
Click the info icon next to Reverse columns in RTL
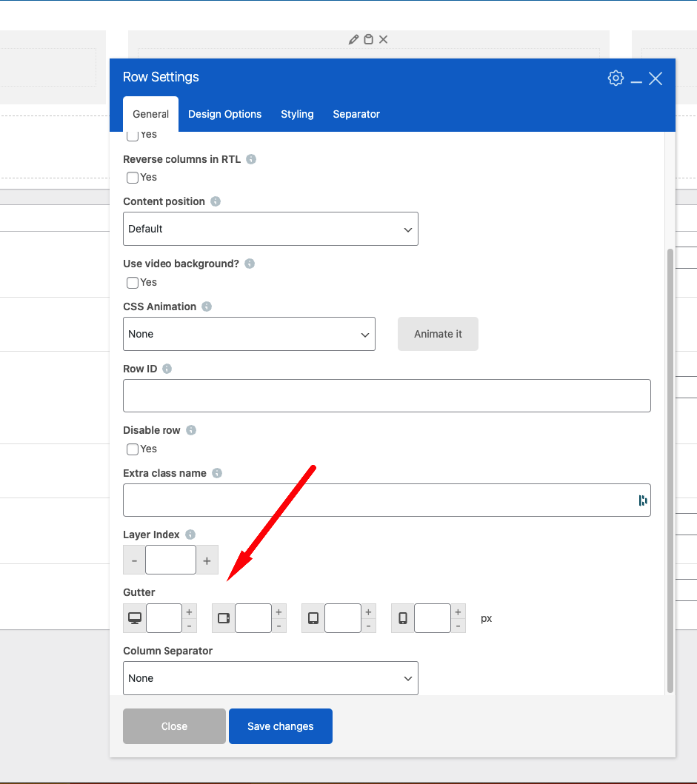251,159
